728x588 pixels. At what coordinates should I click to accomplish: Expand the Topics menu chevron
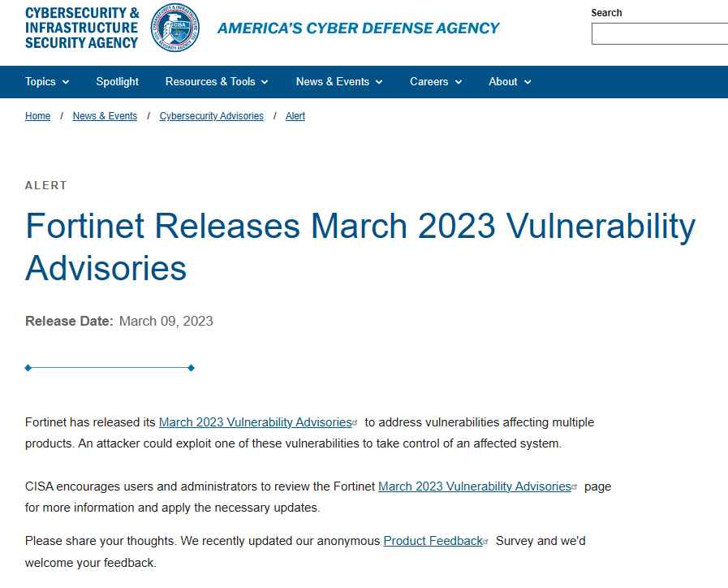pyautogui.click(x=66, y=82)
